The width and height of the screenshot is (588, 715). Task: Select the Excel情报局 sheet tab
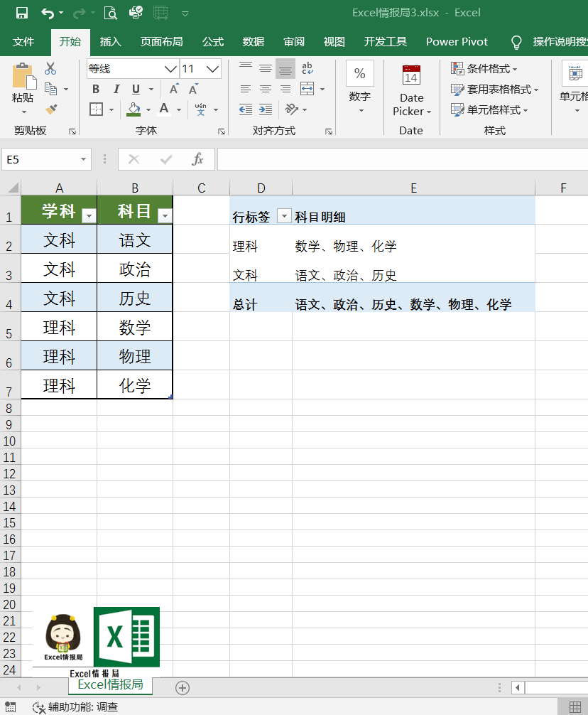[x=110, y=685]
